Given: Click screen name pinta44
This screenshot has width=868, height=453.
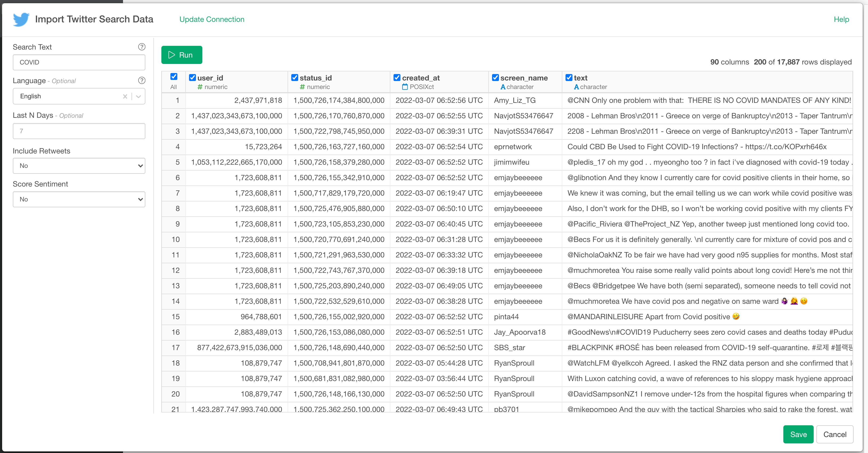Looking at the screenshot, I should pyautogui.click(x=506, y=317).
